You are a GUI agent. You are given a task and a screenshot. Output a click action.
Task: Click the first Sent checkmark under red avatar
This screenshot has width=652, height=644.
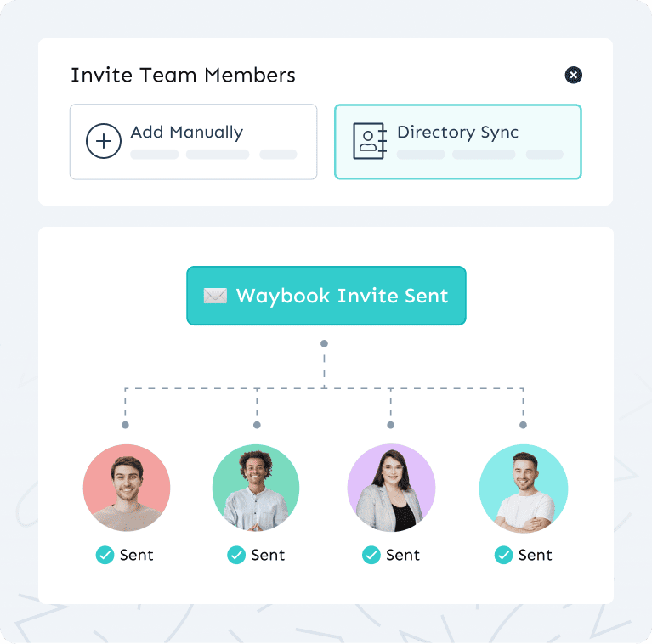(x=105, y=555)
